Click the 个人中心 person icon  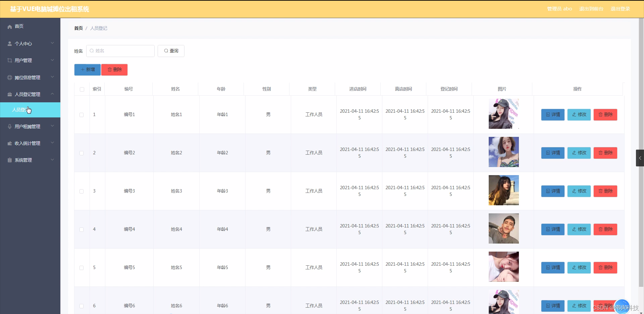pos(9,44)
